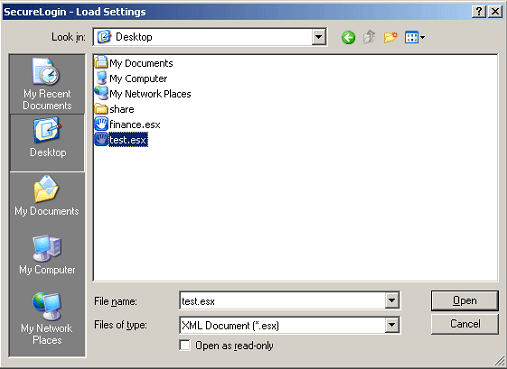Open My Computer in the places bar
507x369 pixels.
[47, 255]
